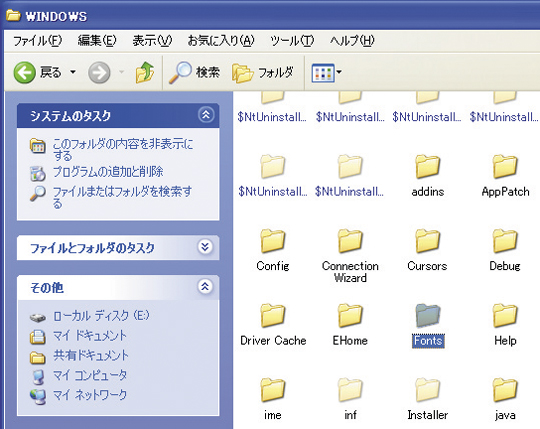Click the Views icon in toolbar
This screenshot has height=429, width=540.
[323, 73]
